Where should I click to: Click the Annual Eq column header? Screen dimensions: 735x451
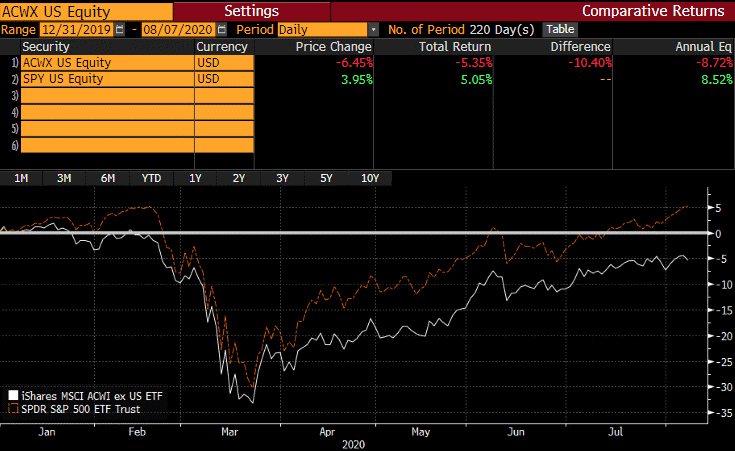[x=703, y=47]
